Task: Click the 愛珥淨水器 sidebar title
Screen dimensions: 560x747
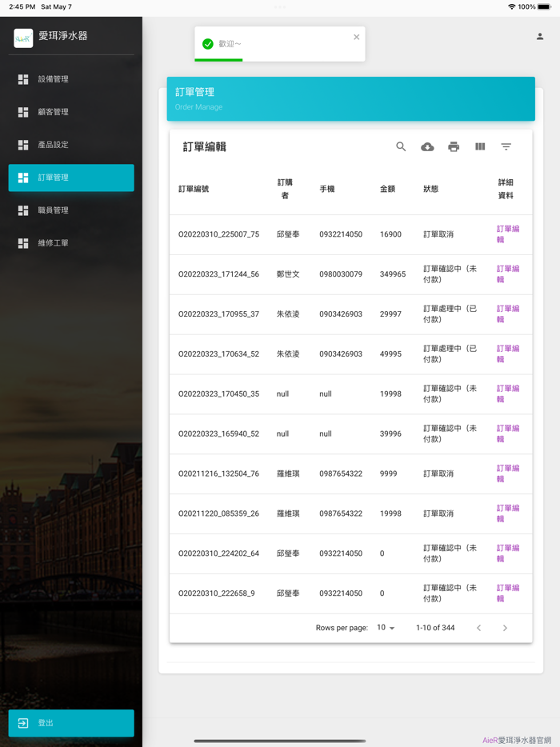Action: [63, 36]
